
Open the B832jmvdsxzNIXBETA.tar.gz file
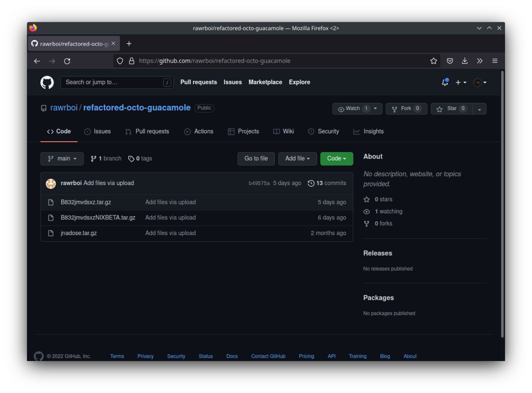click(x=98, y=218)
